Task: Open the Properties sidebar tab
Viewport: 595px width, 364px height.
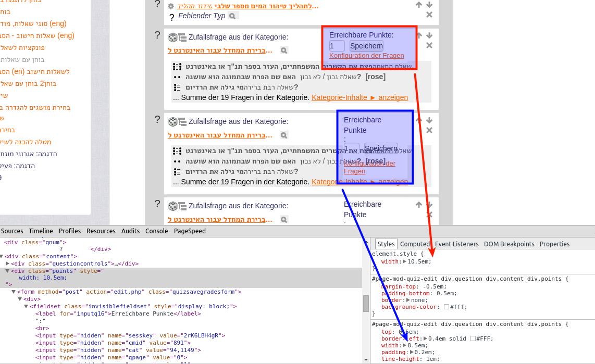Action: pyautogui.click(x=554, y=244)
